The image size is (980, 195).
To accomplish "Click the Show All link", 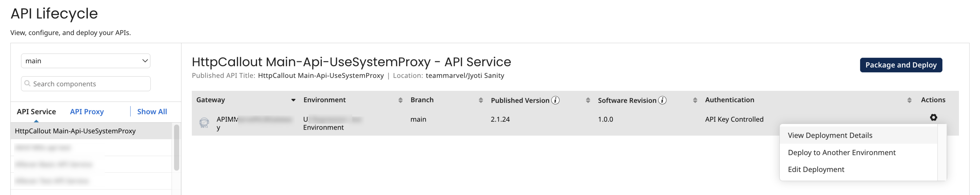I will tap(152, 112).
